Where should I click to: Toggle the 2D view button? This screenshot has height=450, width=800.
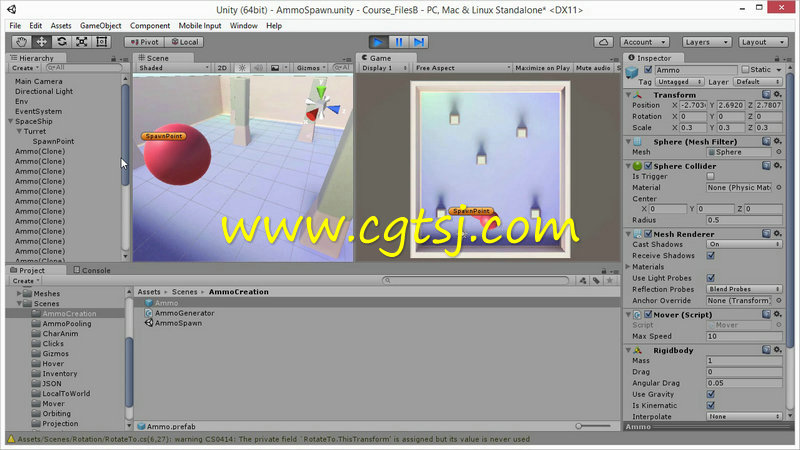point(222,68)
